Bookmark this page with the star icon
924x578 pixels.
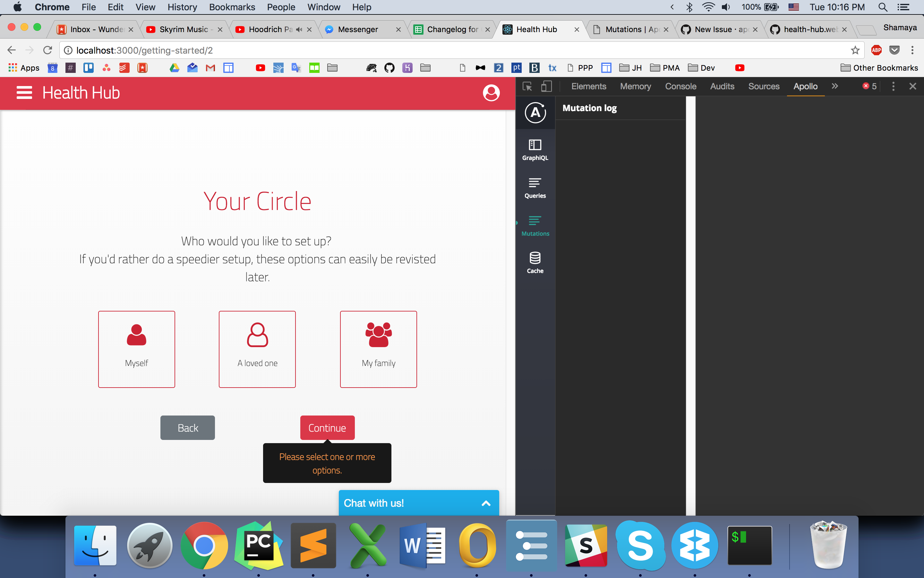[855, 50]
